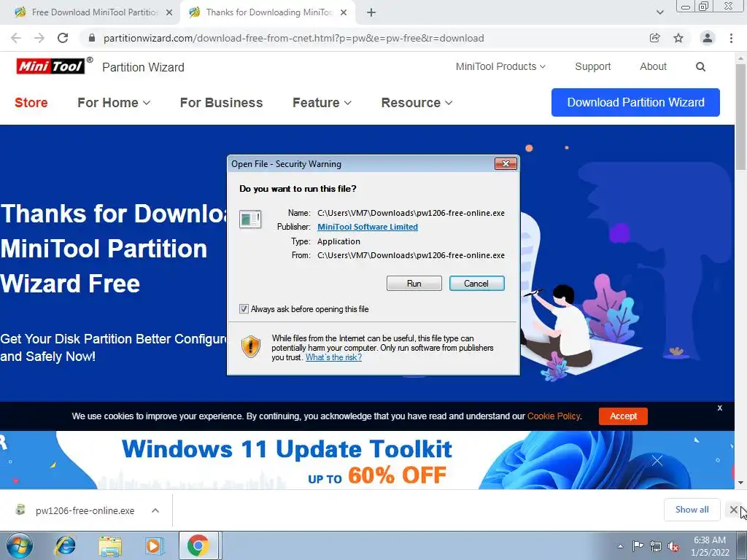Close the Thanks for Downloading tab

click(x=344, y=13)
